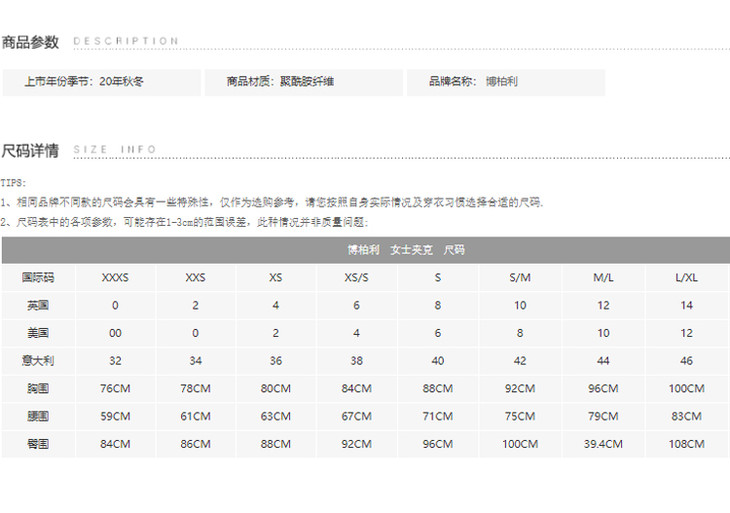Click the 39.4CM hip measurement cell
Image resolution: width=730 pixels, height=513 pixels.
point(603,443)
